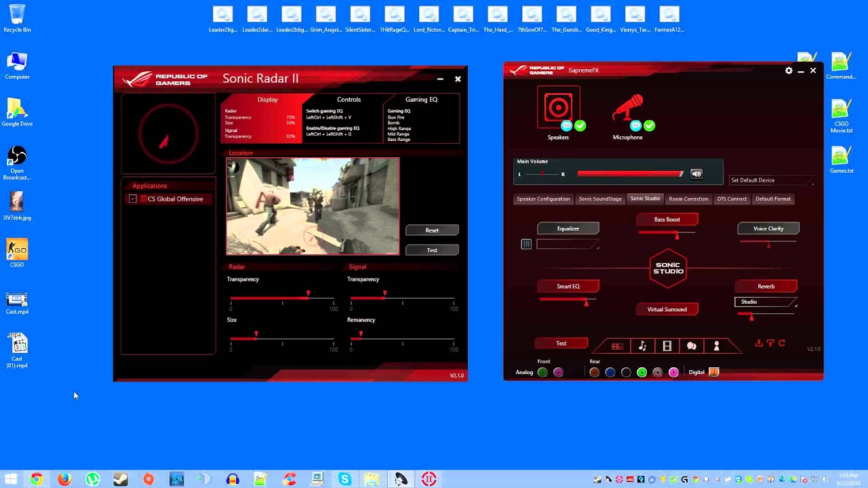Open the Equalizer preset dropdown

[x=568, y=244]
